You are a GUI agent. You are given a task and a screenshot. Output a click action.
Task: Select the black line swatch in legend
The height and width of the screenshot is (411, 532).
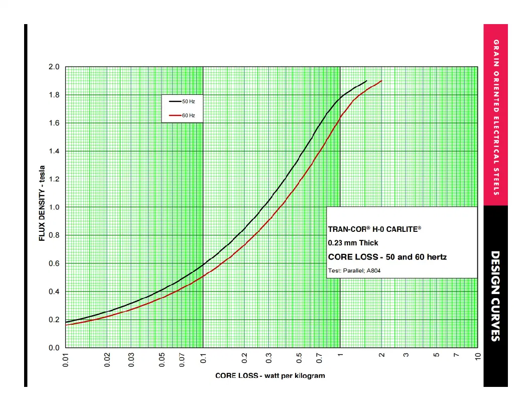click(x=175, y=101)
